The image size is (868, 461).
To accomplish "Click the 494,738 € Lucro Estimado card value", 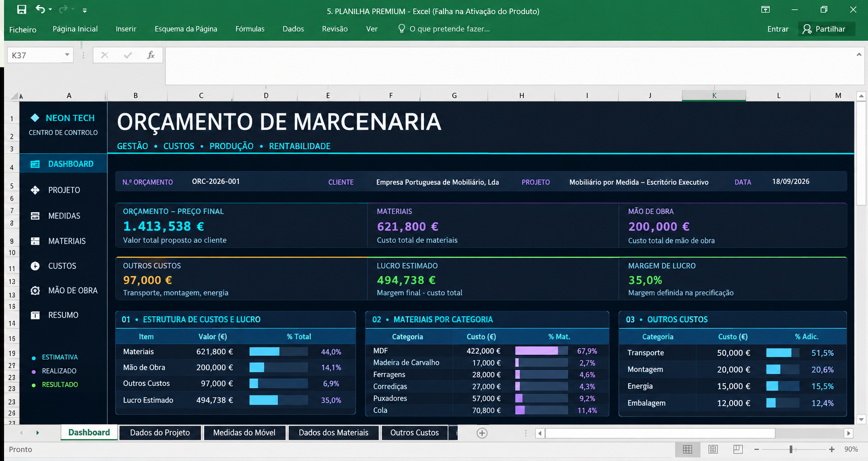I will coord(406,280).
